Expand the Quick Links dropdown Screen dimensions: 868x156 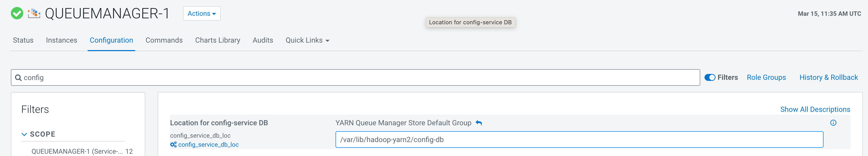pos(307,41)
